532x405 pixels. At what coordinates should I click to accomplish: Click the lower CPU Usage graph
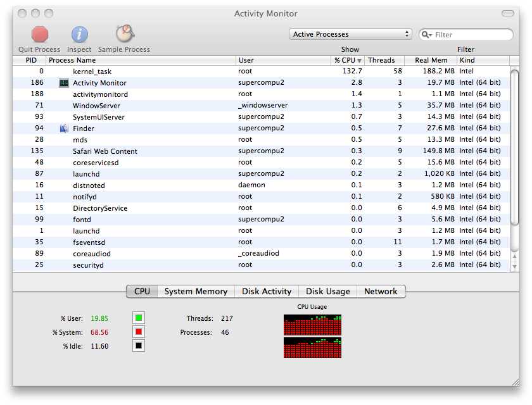(312, 347)
